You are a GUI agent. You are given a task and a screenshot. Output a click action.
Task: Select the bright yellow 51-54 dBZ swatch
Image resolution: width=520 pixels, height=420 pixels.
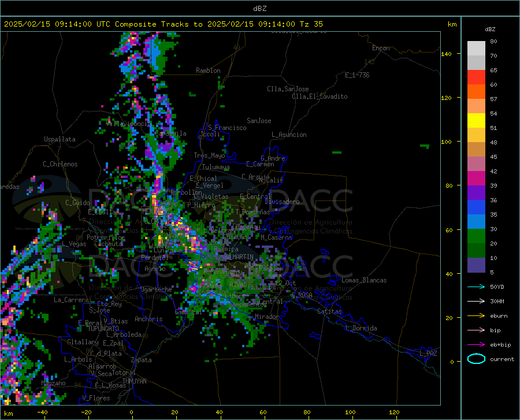(476, 121)
